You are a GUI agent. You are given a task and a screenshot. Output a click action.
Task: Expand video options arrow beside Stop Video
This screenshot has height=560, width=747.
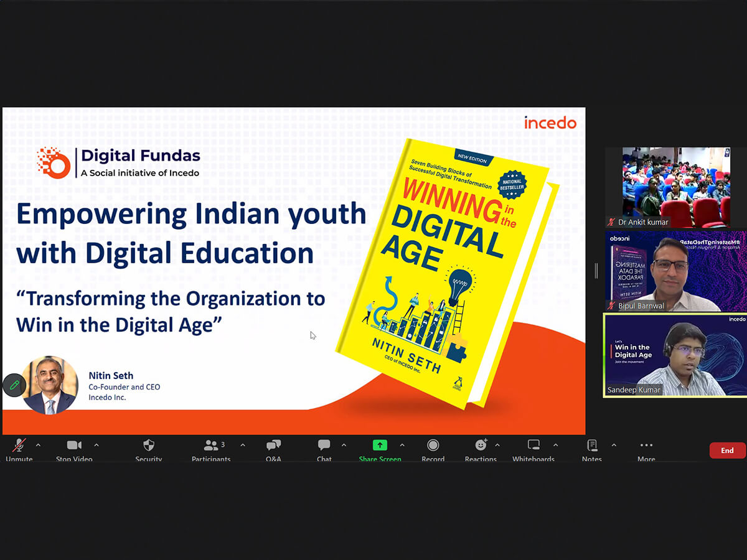click(x=96, y=446)
